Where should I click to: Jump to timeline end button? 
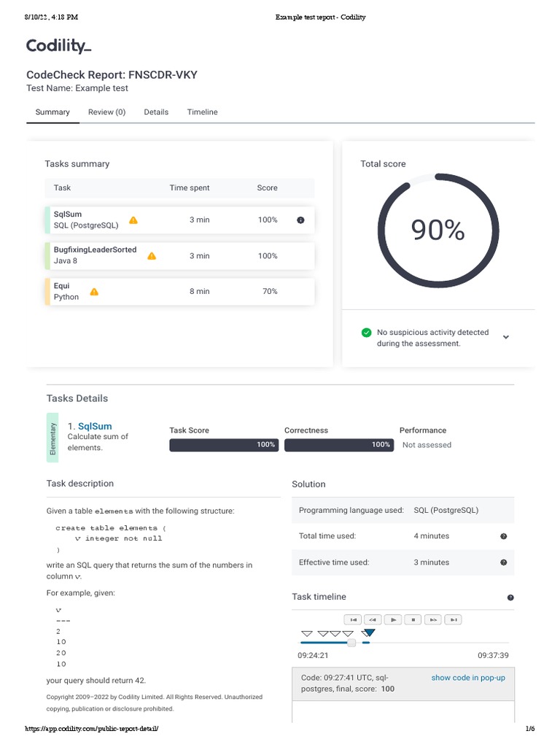point(454,620)
